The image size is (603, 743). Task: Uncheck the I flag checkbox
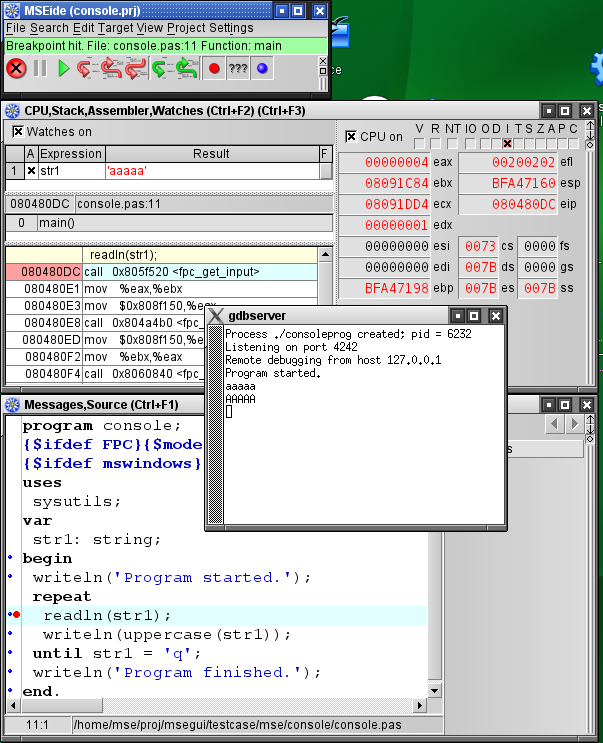507,144
